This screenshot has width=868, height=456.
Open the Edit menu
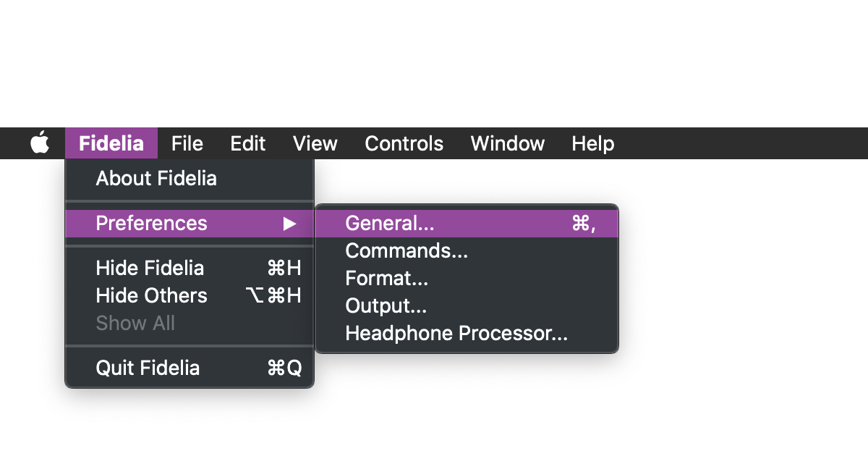[247, 143]
